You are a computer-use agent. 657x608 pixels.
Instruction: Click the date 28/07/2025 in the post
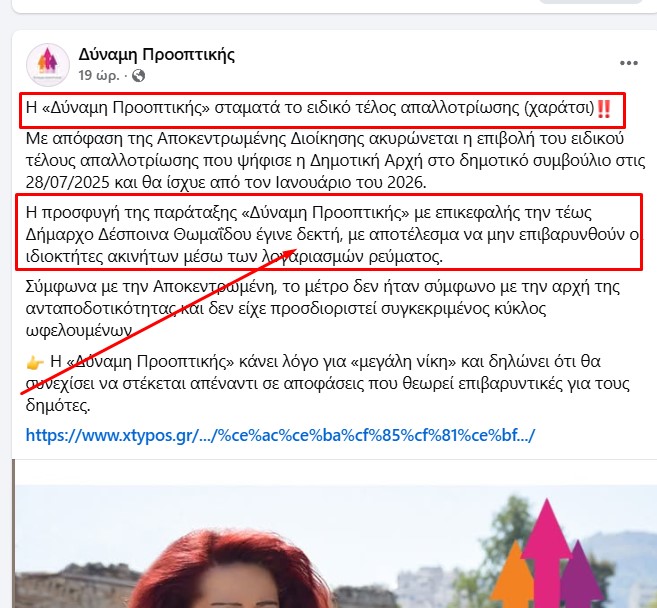[67, 182]
